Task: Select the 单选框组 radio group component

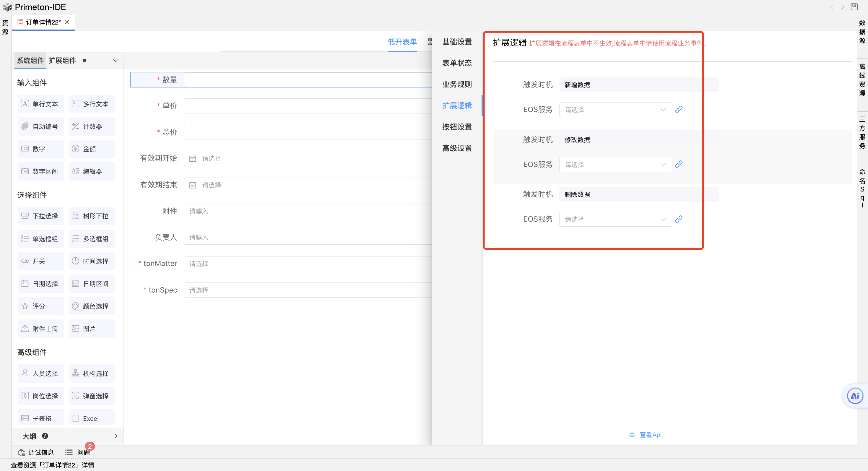Action: click(x=41, y=238)
